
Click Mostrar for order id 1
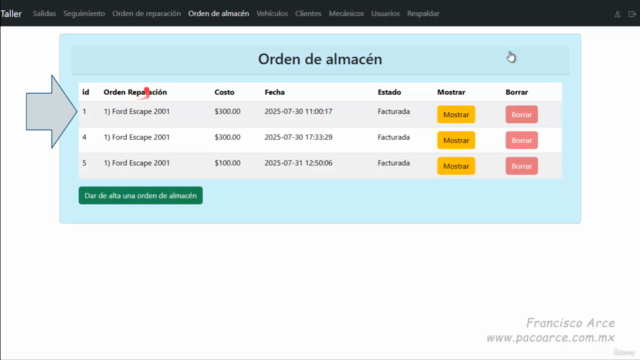tap(456, 115)
